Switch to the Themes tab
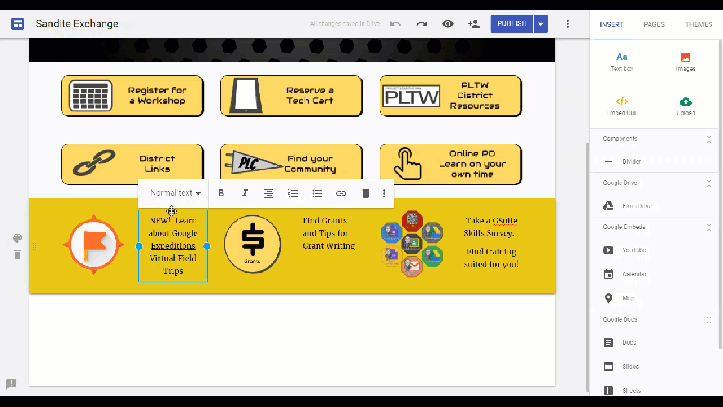Image resolution: width=723 pixels, height=407 pixels. point(698,24)
